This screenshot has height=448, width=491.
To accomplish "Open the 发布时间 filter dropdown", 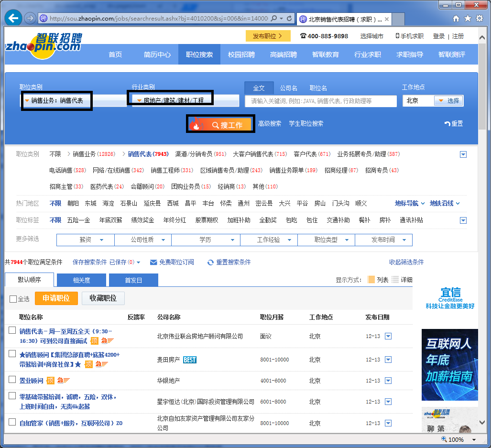I will [x=383, y=240].
